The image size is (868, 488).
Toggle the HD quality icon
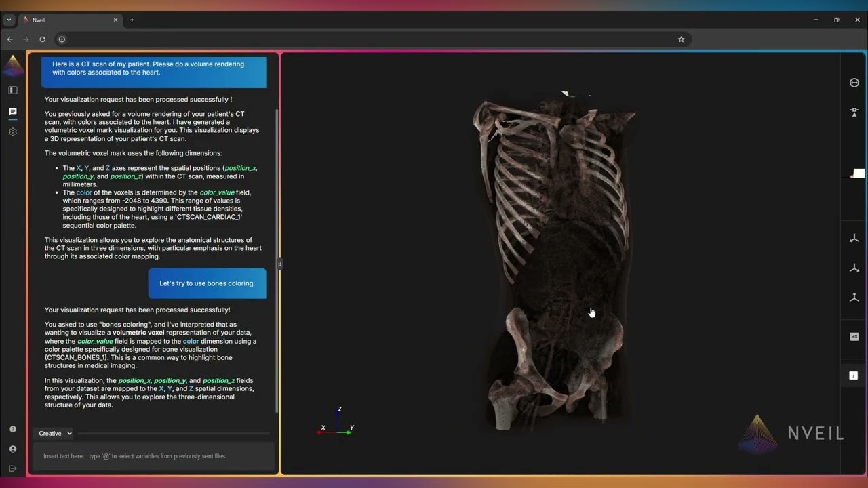click(854, 337)
